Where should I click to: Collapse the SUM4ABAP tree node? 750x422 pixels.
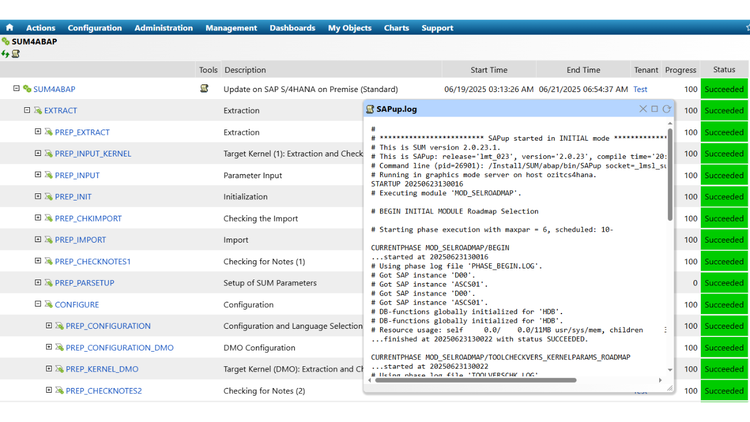(x=16, y=89)
